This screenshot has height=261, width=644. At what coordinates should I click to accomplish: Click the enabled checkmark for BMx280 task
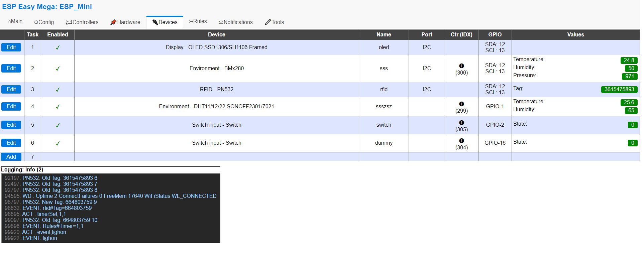click(x=58, y=69)
